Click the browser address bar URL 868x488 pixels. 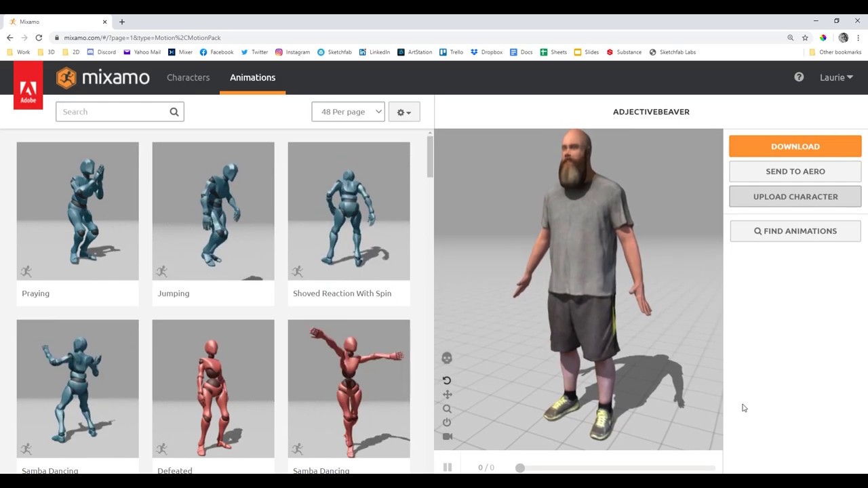(142, 38)
